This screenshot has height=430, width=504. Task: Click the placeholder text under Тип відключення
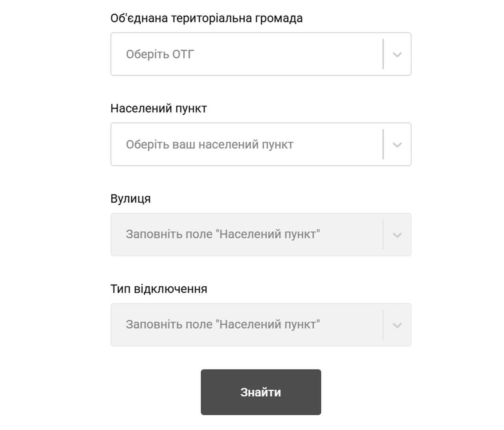tap(223, 325)
